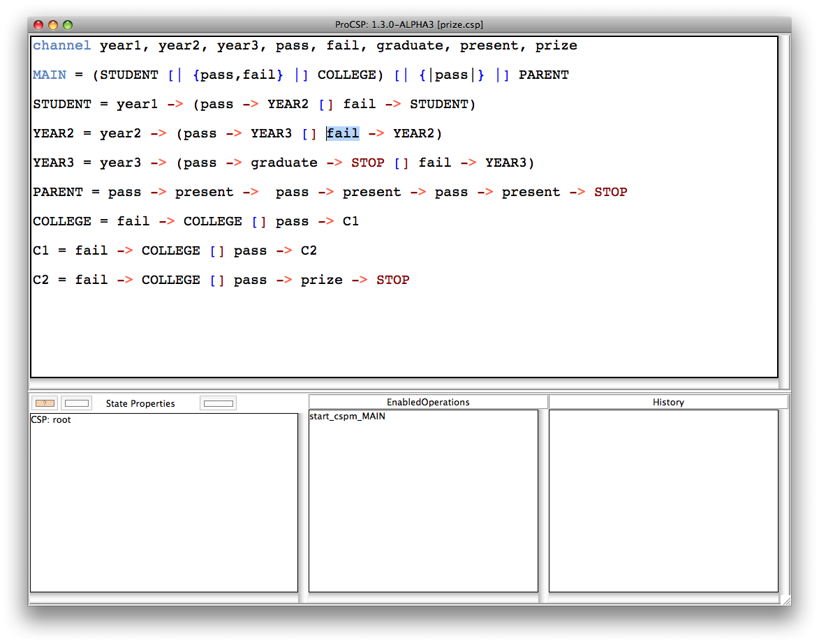Minimize the window using the yellow button
This screenshot has height=644, width=819.
pos(53,25)
